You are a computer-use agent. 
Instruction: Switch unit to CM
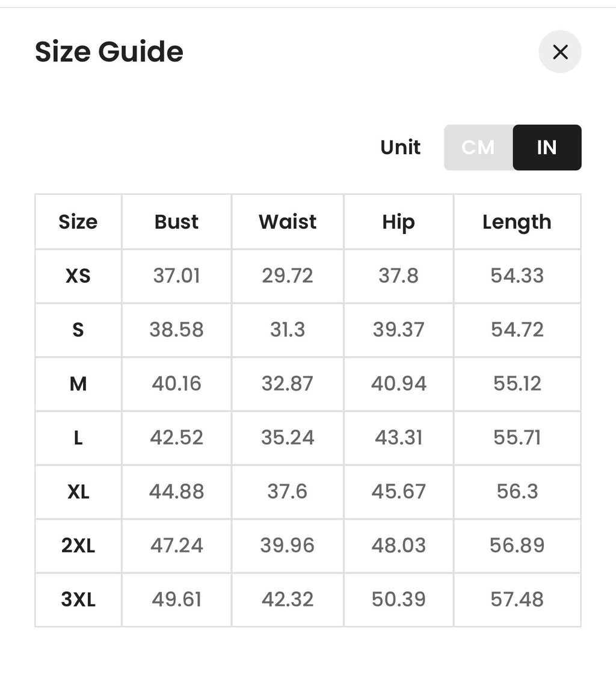[x=478, y=147]
